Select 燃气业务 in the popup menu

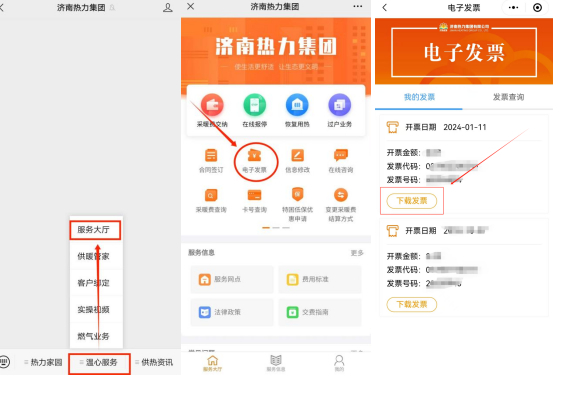point(93,336)
